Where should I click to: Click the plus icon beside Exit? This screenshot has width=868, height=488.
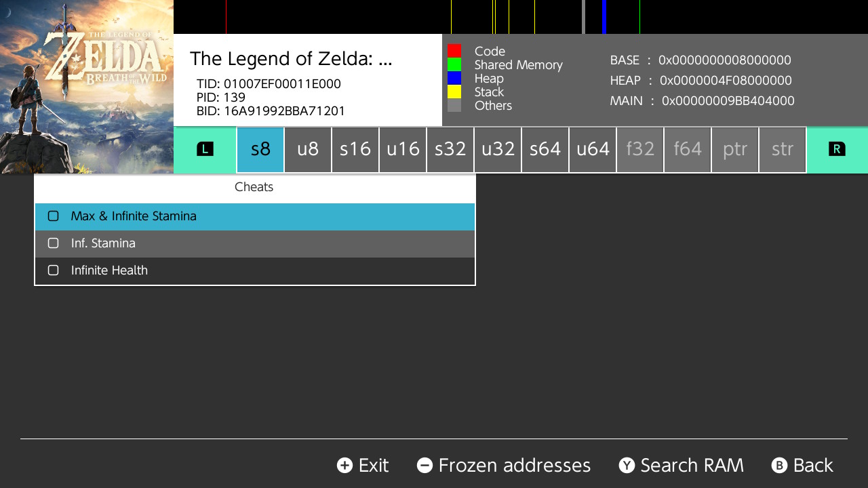[x=344, y=465]
